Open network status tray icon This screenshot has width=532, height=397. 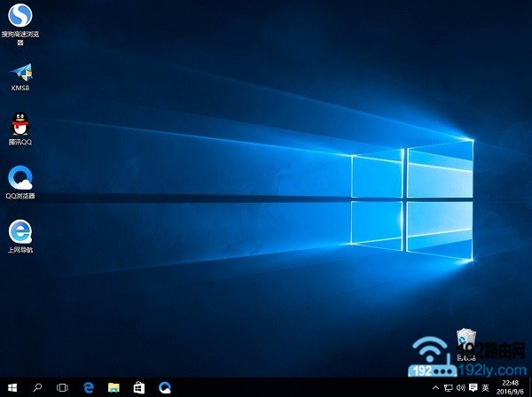point(448,387)
